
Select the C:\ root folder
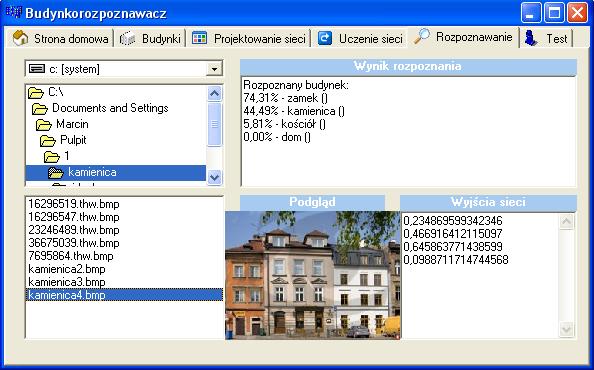point(55,92)
